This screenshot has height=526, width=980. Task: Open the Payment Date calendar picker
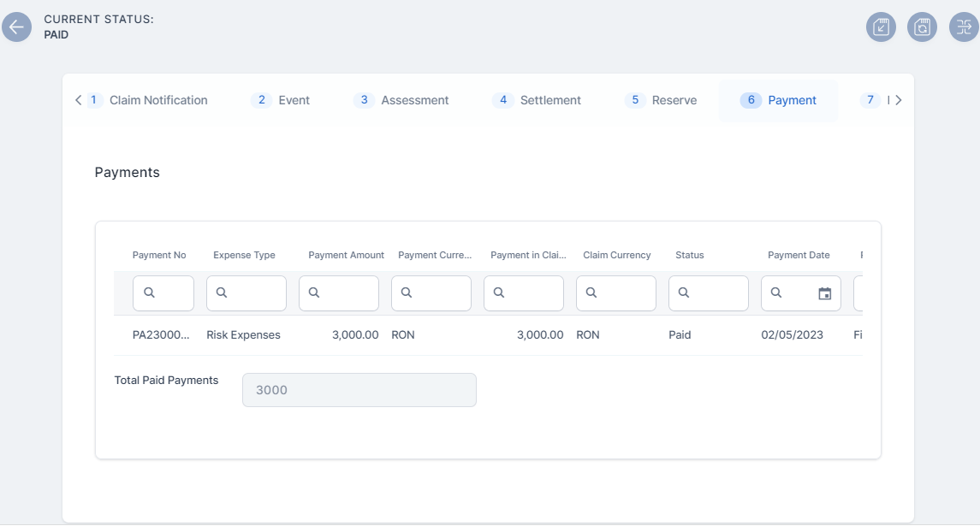point(824,293)
